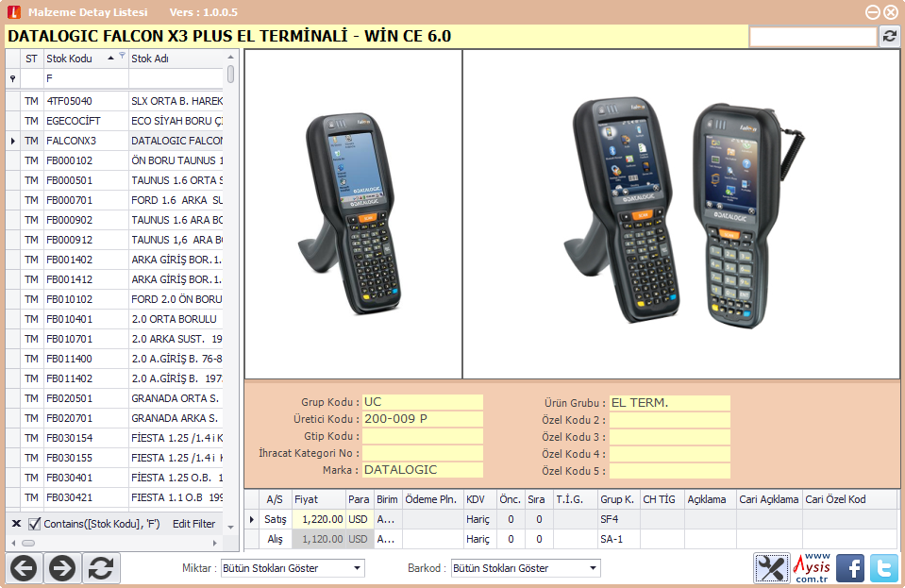Viewport: 905px width, 588px height.
Task: Click the Grup Kodu field UC
Action: click(423, 402)
